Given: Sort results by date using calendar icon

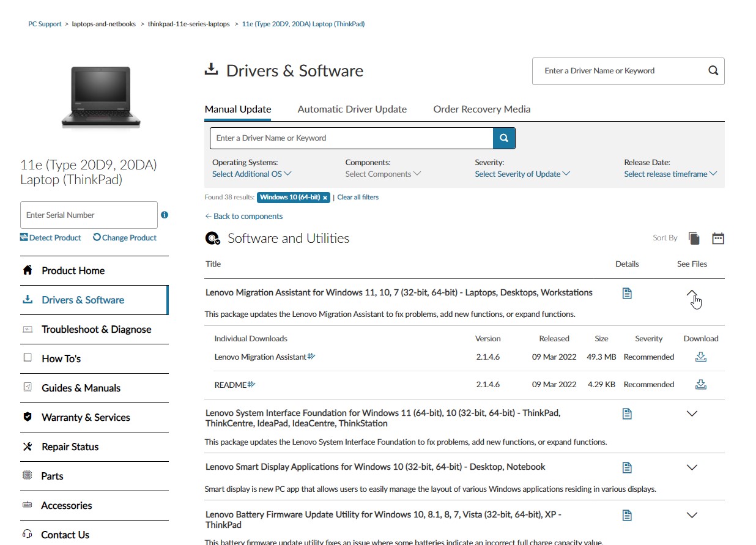Looking at the screenshot, I should [x=717, y=237].
